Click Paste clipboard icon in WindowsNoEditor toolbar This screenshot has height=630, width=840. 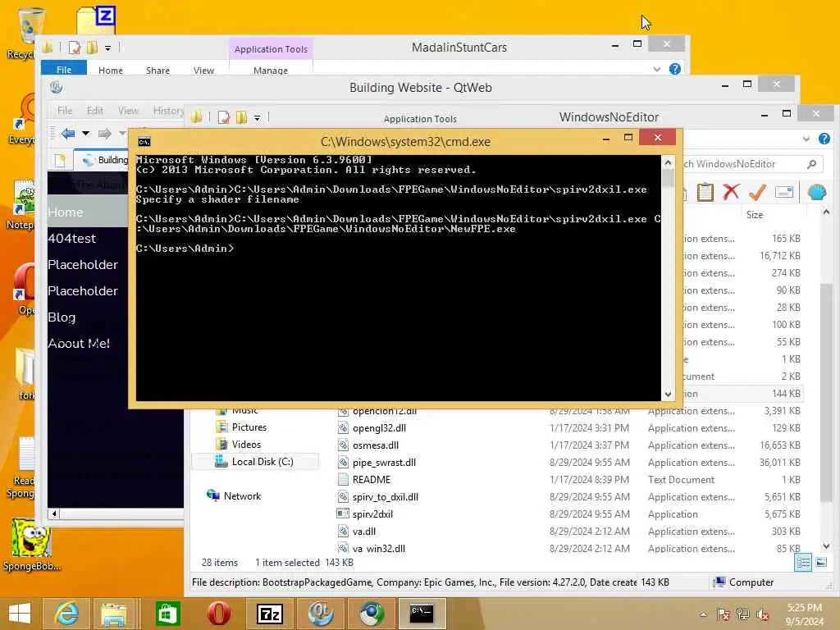pyautogui.click(x=705, y=192)
